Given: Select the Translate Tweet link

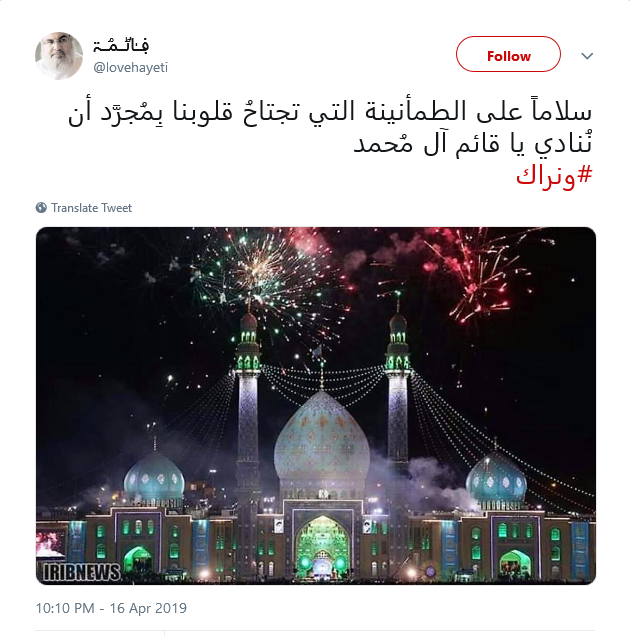Looking at the screenshot, I should click(91, 208).
